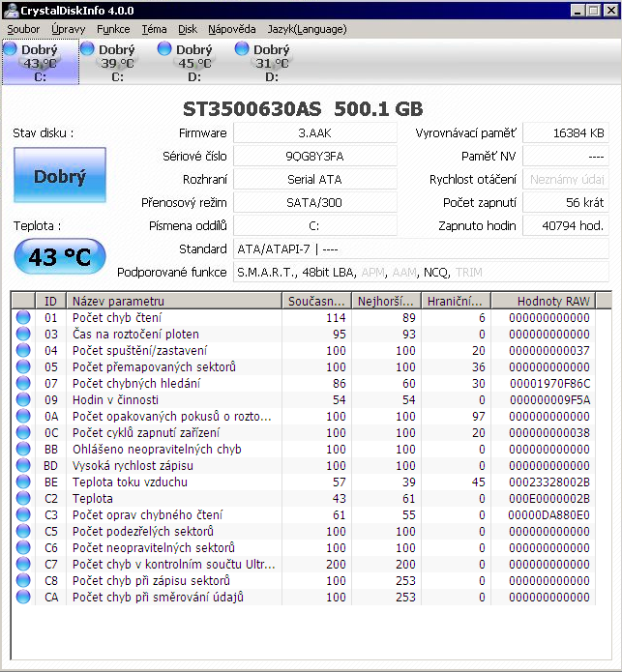This screenshot has width=622, height=672.
Task: Click the Teplota parameter name in row C2
Action: pyautogui.click(x=93, y=498)
